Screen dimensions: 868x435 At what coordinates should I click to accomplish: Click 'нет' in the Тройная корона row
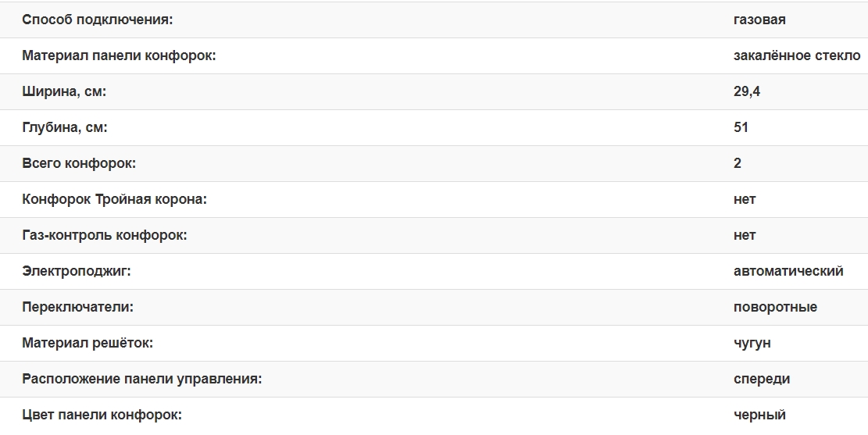[745, 199]
